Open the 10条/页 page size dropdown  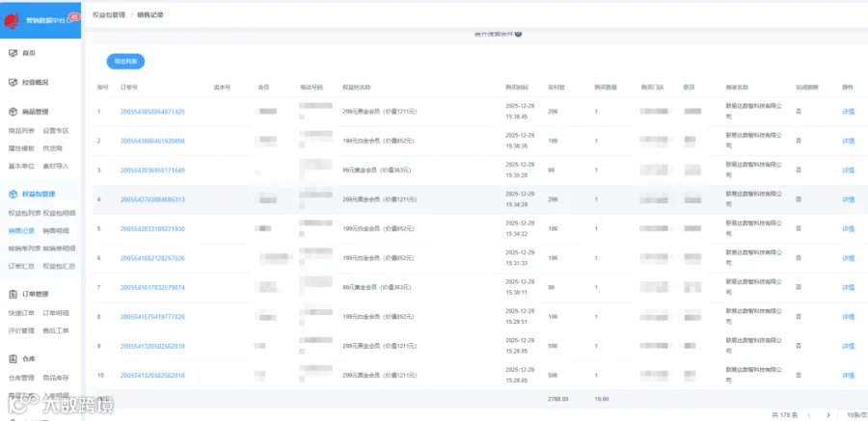pyautogui.click(x=853, y=415)
